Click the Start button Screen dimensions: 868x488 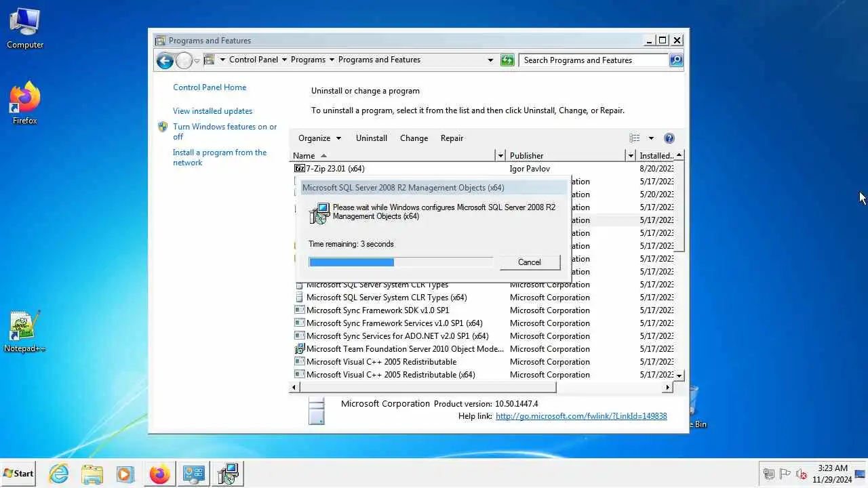point(18,474)
